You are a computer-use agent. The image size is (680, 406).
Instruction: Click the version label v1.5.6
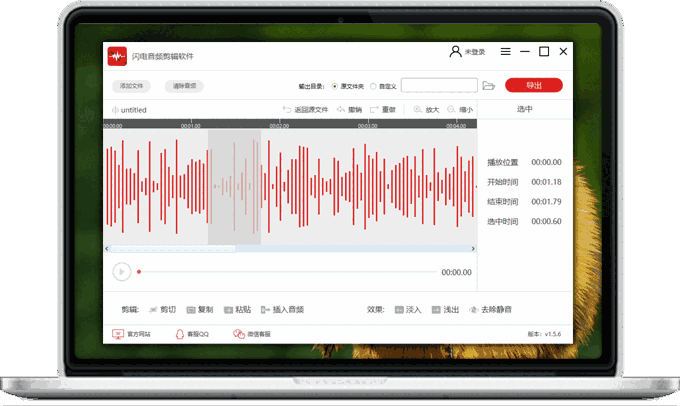[x=544, y=334]
